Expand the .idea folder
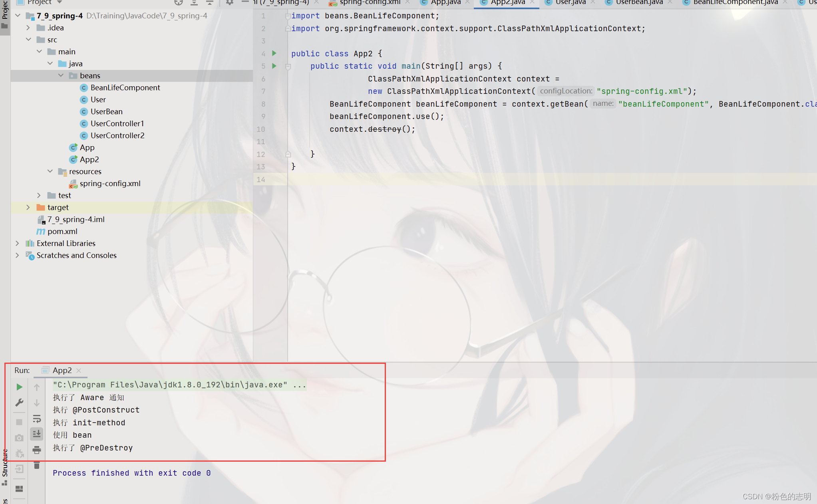This screenshot has width=817, height=504. [28, 28]
